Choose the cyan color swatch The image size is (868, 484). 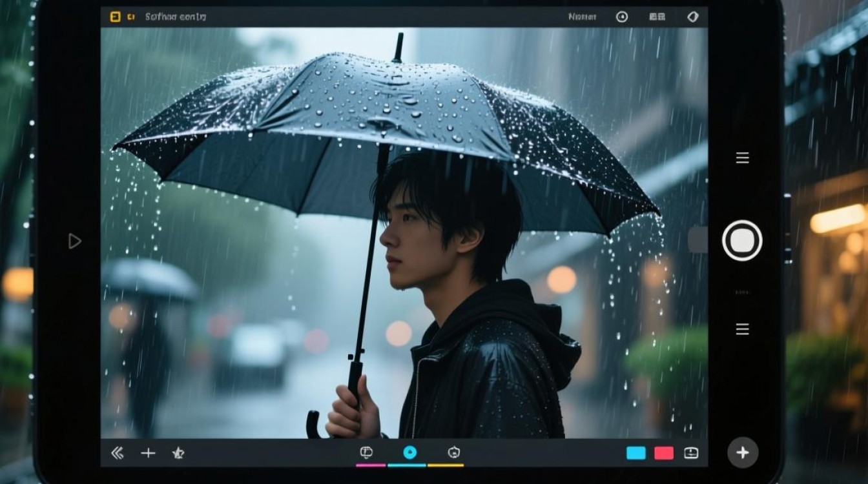pos(636,453)
